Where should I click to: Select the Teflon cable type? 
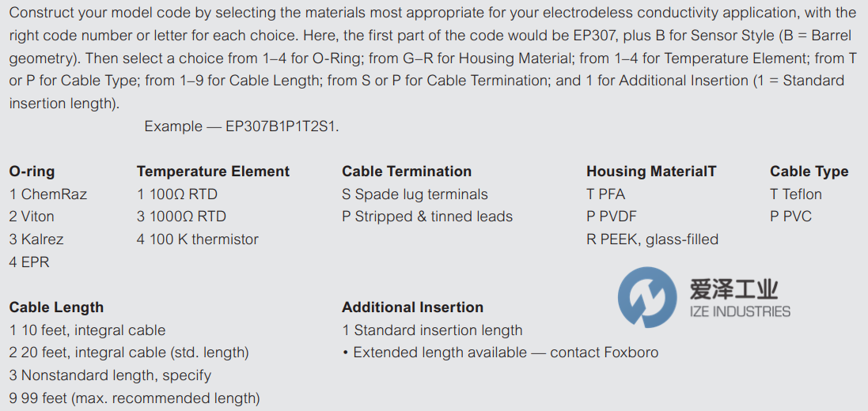[796, 194]
